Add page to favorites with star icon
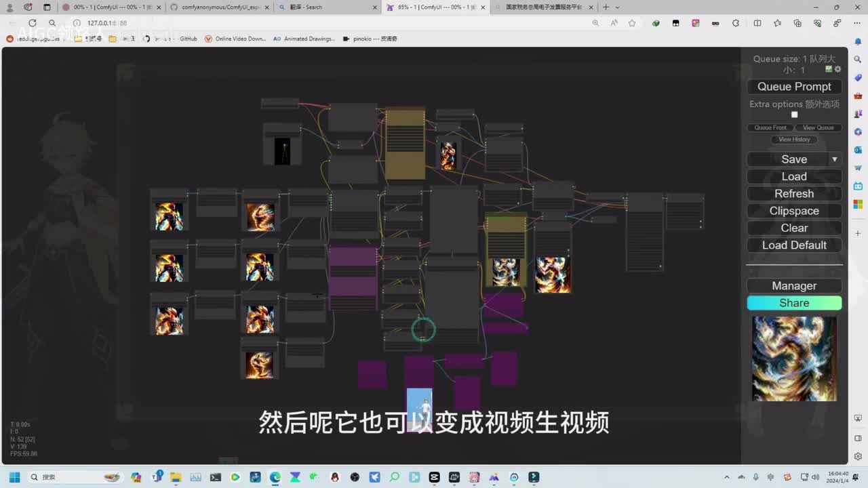This screenshot has width=868, height=488. [632, 23]
